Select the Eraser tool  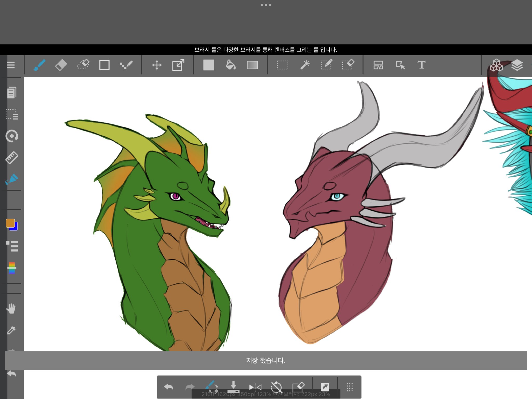point(61,65)
